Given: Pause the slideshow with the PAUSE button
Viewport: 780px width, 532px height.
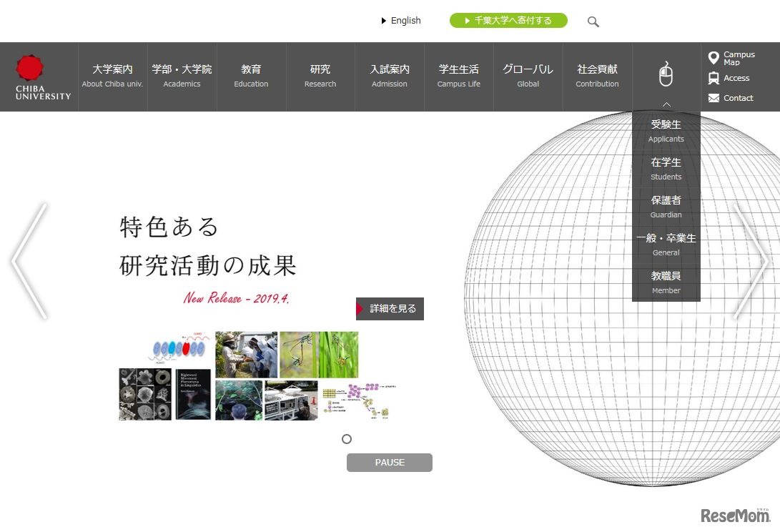Looking at the screenshot, I should point(389,462).
